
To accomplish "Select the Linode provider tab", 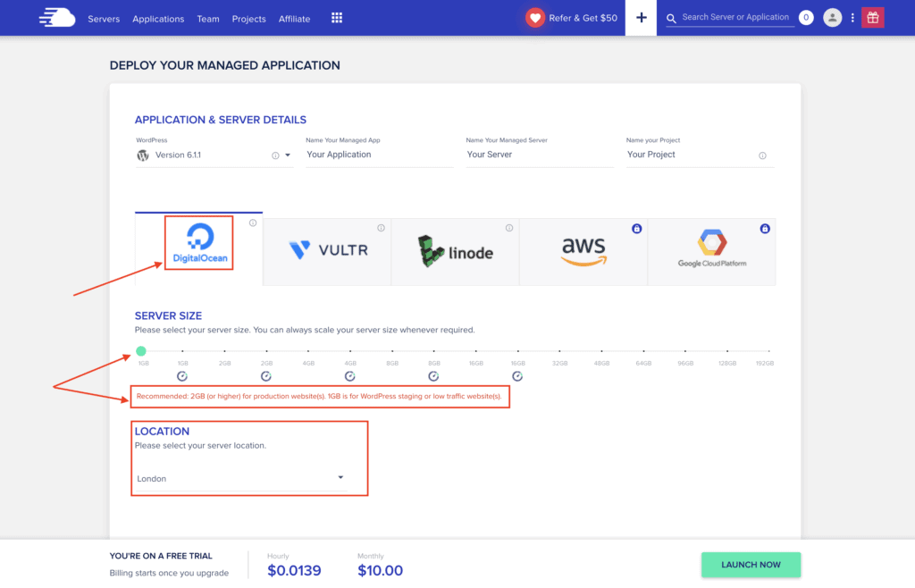I will point(455,252).
